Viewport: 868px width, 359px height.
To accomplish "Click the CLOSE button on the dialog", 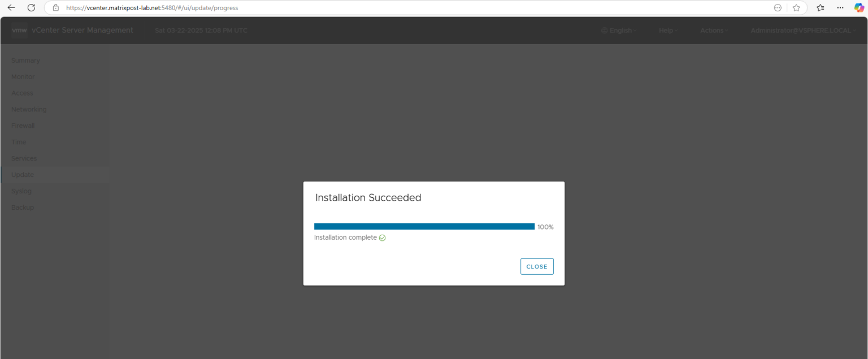I will coord(536,266).
